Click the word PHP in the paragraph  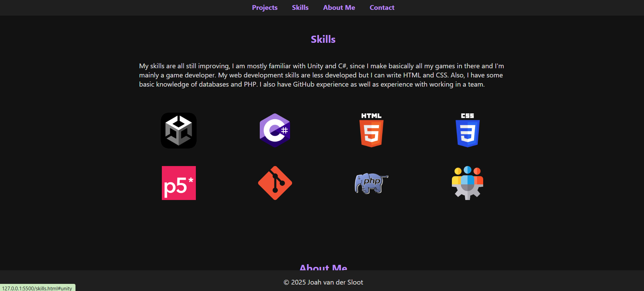(250, 84)
